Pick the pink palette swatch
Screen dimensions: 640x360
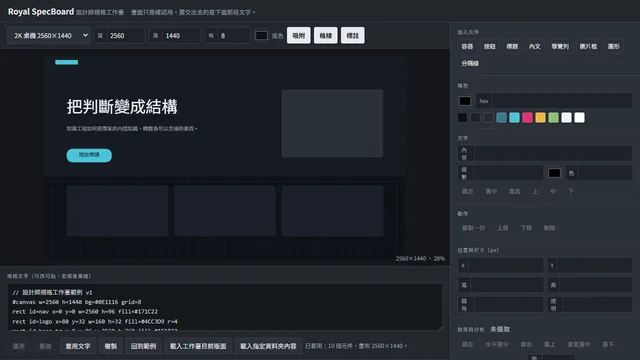527,118
